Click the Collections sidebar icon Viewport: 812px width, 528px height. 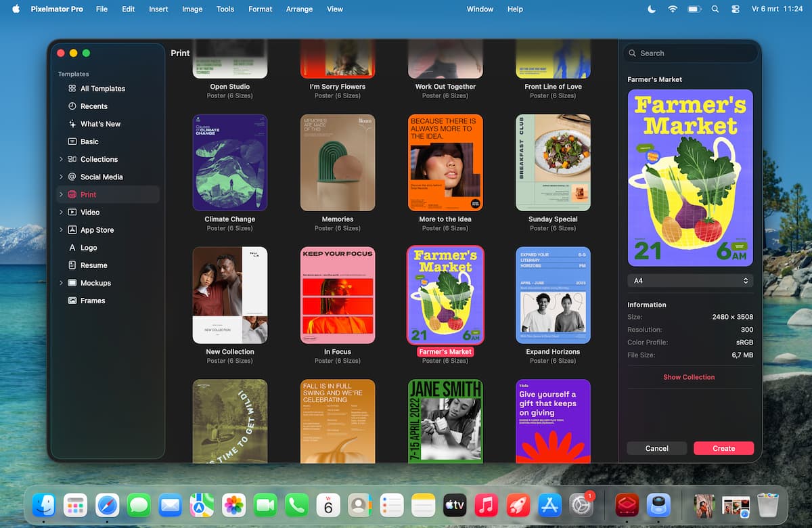click(72, 159)
